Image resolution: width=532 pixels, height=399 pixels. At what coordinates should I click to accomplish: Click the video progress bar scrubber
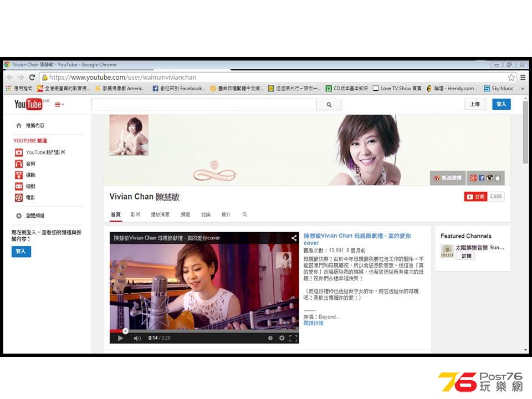(125, 331)
